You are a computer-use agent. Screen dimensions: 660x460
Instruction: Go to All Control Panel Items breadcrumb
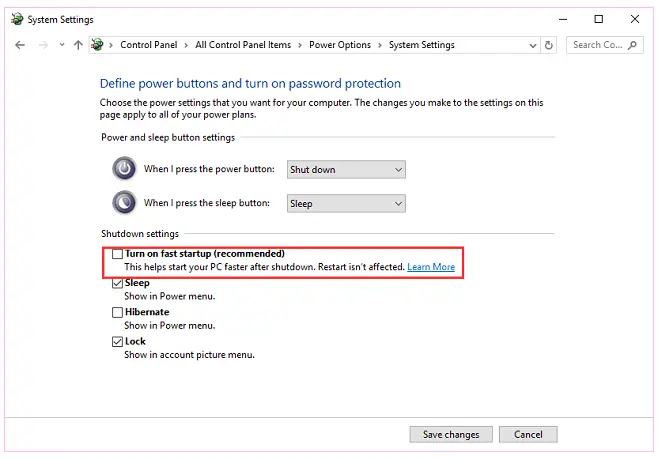pos(243,45)
